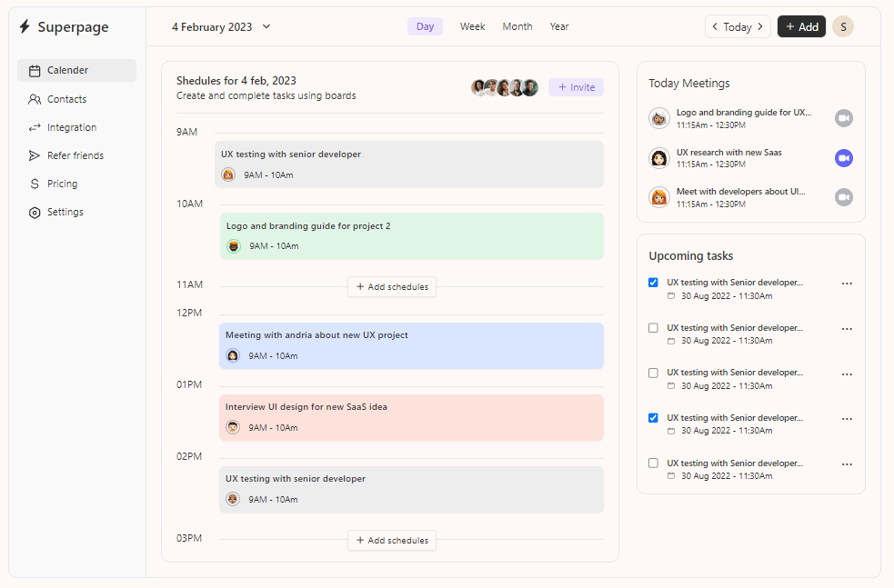This screenshot has width=894, height=588.
Task: Open Settings via its hexagon gear icon
Action: point(35,213)
